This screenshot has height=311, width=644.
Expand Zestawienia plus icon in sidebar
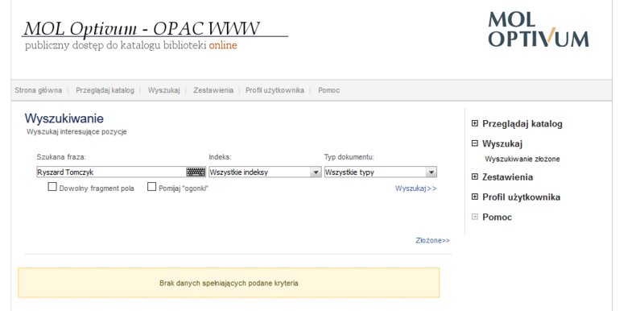pyautogui.click(x=475, y=176)
